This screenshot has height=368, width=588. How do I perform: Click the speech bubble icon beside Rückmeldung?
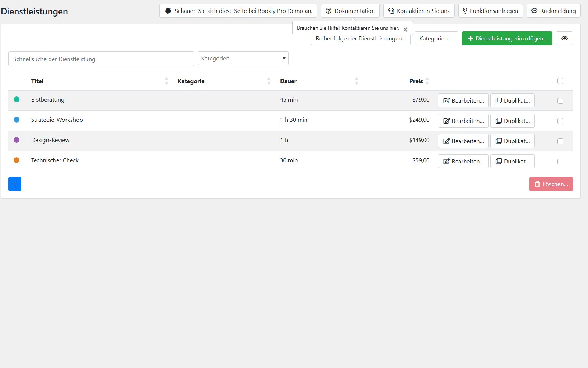coord(534,11)
